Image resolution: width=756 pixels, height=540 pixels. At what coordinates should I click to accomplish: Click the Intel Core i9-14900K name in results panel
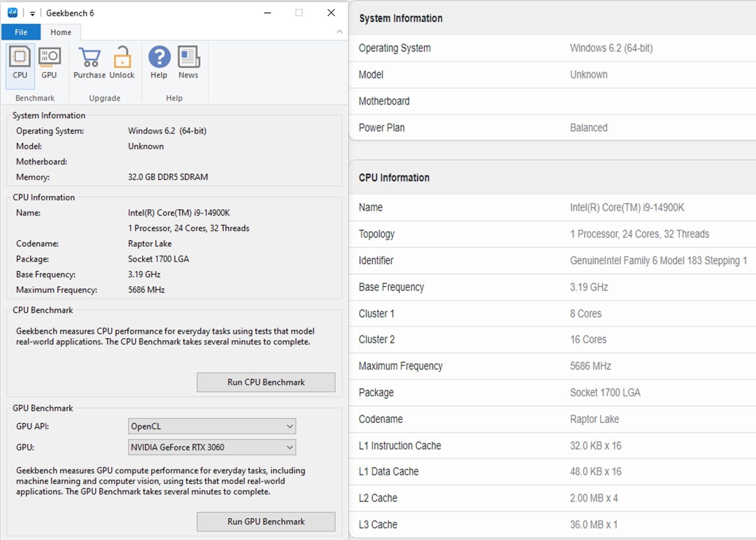(627, 208)
